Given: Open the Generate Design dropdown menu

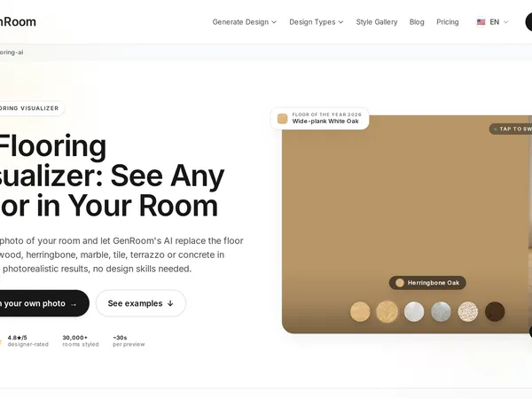Looking at the screenshot, I should coord(245,22).
